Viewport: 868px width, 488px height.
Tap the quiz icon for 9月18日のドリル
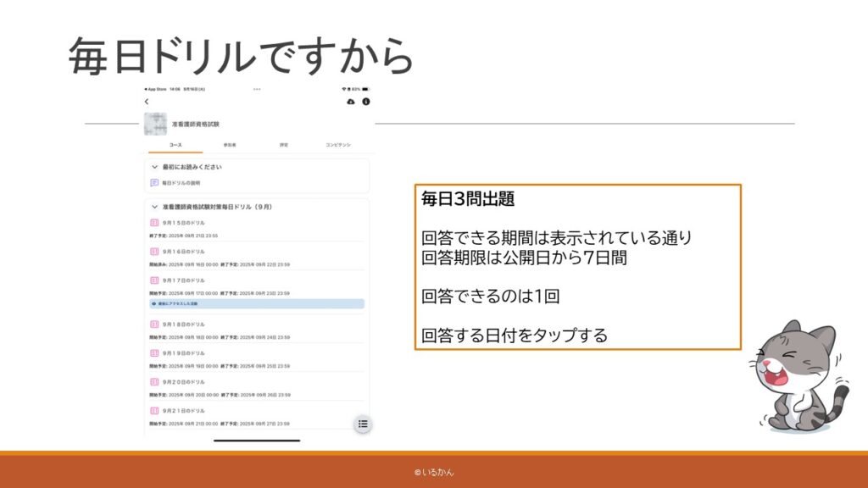tap(154, 324)
